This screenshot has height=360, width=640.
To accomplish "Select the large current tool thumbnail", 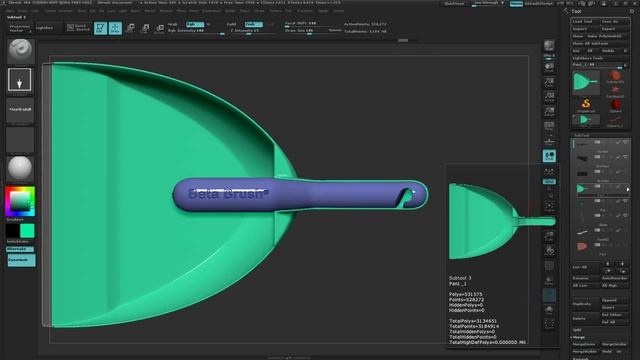I will [x=586, y=83].
